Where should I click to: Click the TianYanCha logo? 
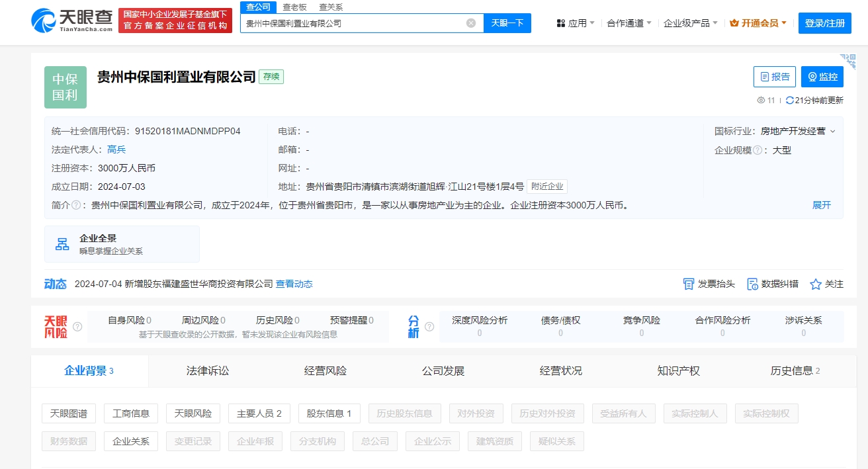coord(73,21)
